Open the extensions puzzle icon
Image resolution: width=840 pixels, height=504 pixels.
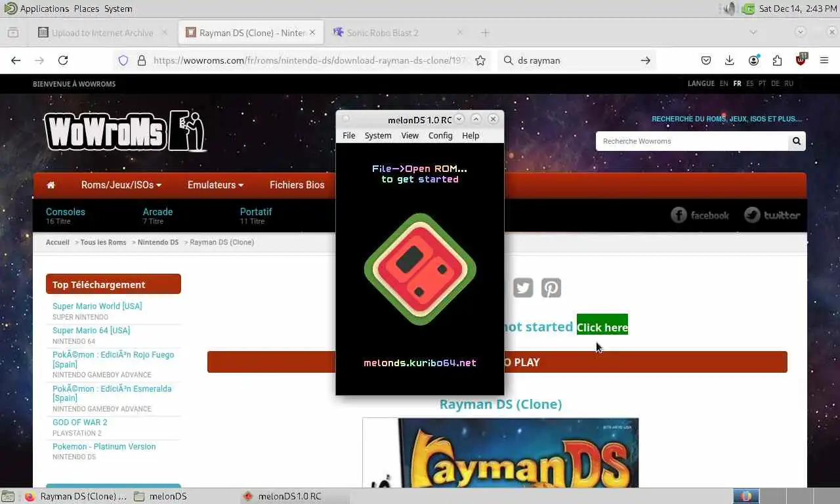point(777,60)
